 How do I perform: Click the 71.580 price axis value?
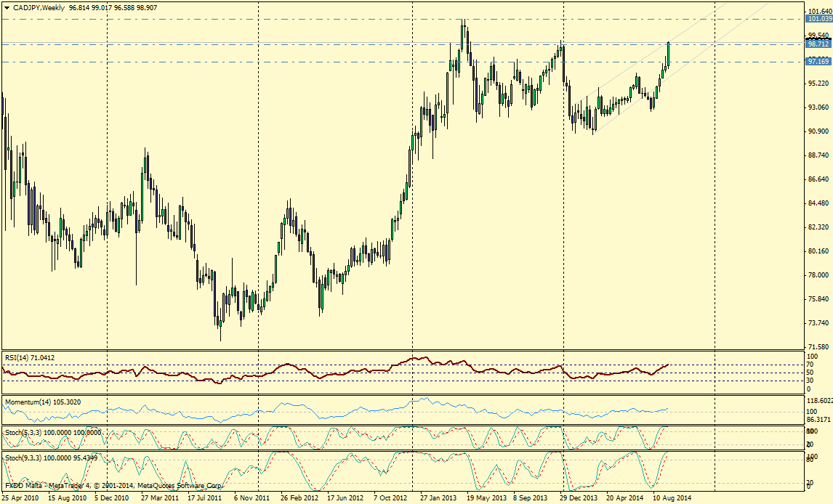coord(818,347)
